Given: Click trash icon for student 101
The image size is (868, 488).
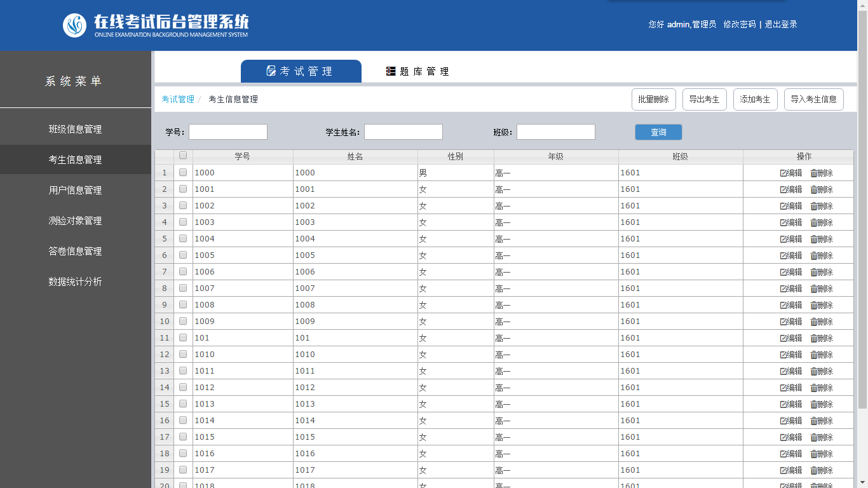Looking at the screenshot, I should (814, 338).
